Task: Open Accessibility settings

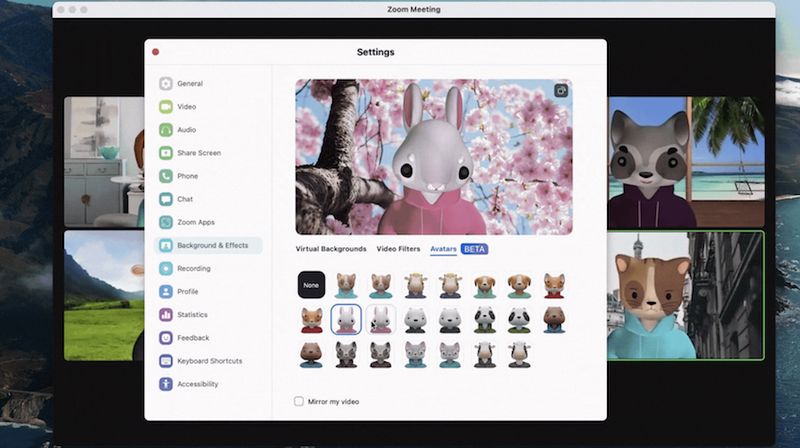Action: (x=197, y=384)
